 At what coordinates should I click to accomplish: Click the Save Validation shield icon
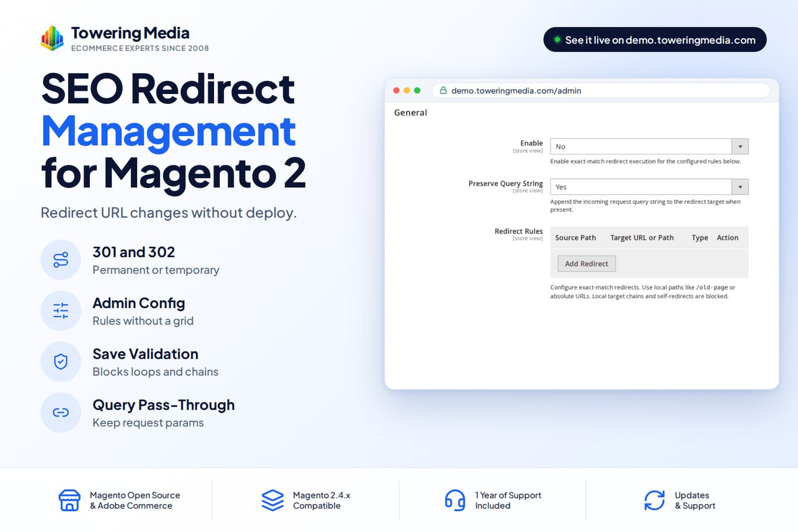pos(61,361)
